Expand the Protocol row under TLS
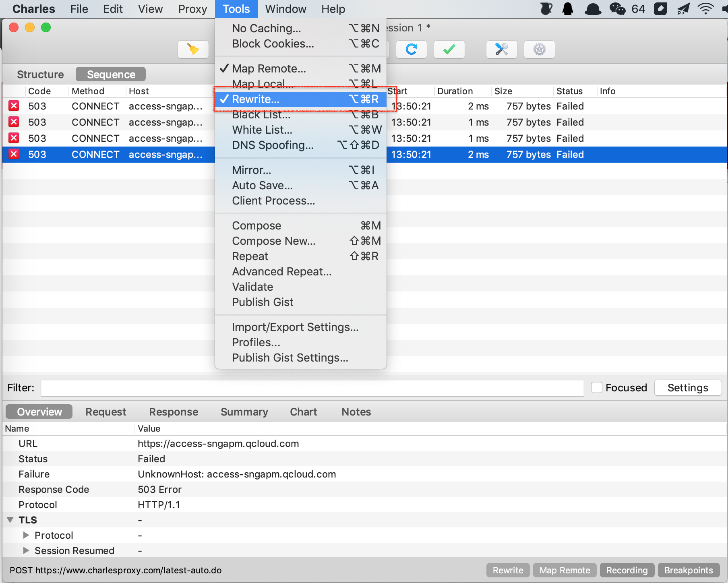 click(26, 535)
